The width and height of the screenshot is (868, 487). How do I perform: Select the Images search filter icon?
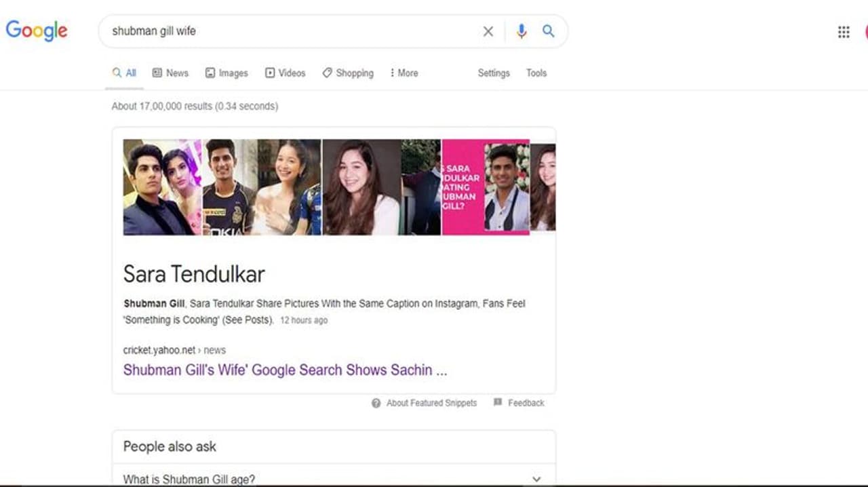209,73
